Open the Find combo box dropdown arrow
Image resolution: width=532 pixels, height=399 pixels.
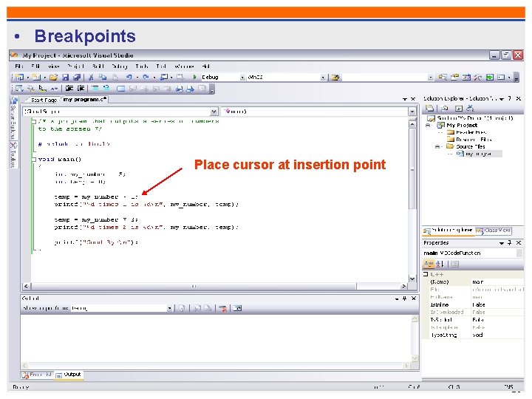431,78
